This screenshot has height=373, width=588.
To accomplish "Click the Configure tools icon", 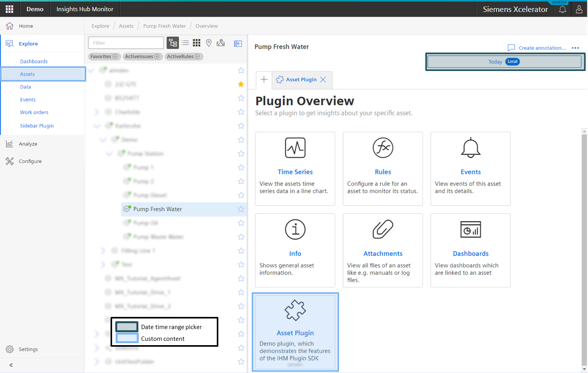I will coord(10,161).
